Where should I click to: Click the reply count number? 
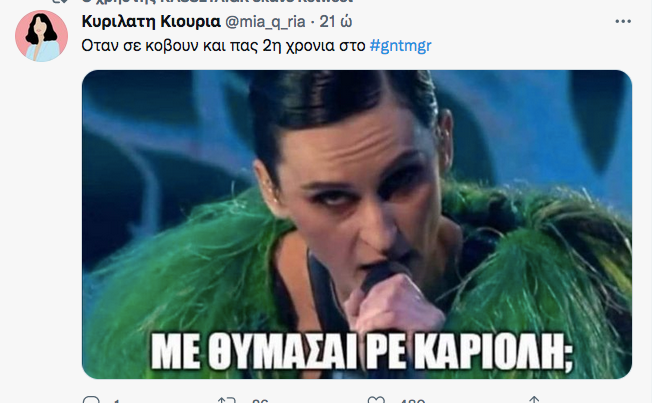[x=116, y=401]
